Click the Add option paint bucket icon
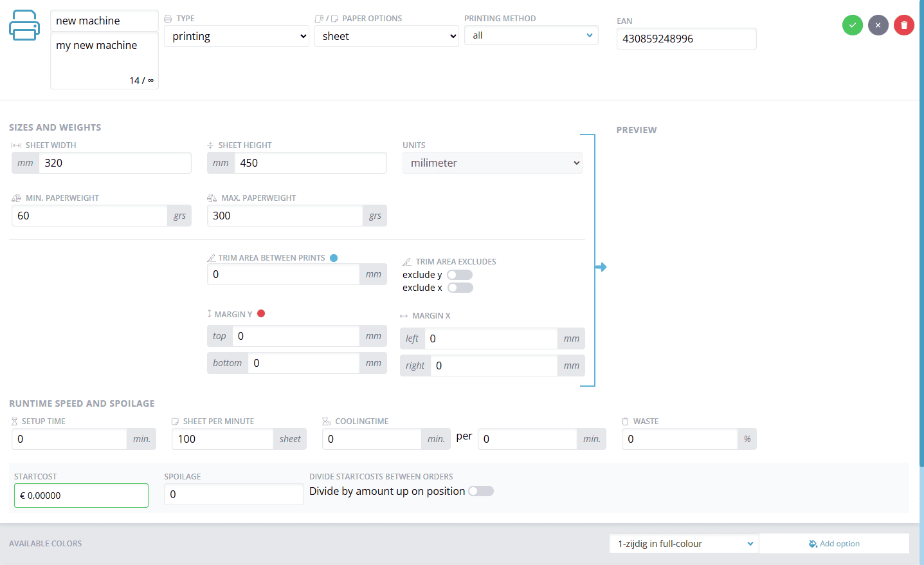The image size is (924, 565). pos(813,544)
